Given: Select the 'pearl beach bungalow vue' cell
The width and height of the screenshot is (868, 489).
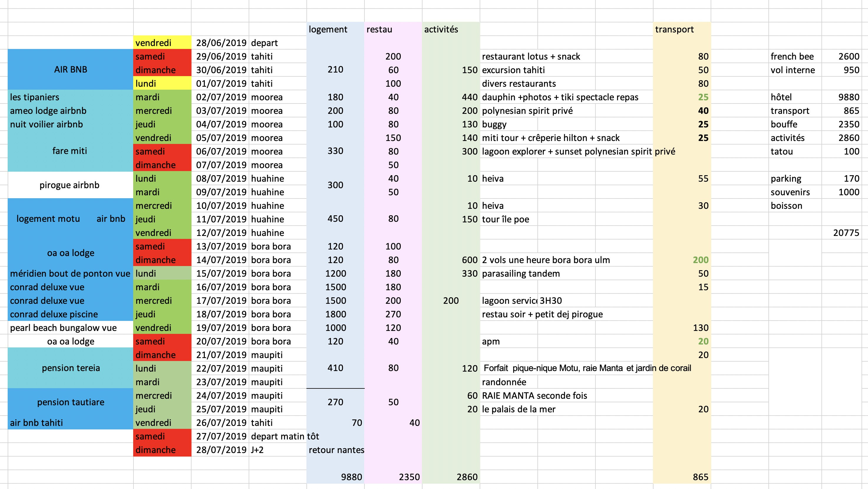Looking at the screenshot, I should click(70, 328).
